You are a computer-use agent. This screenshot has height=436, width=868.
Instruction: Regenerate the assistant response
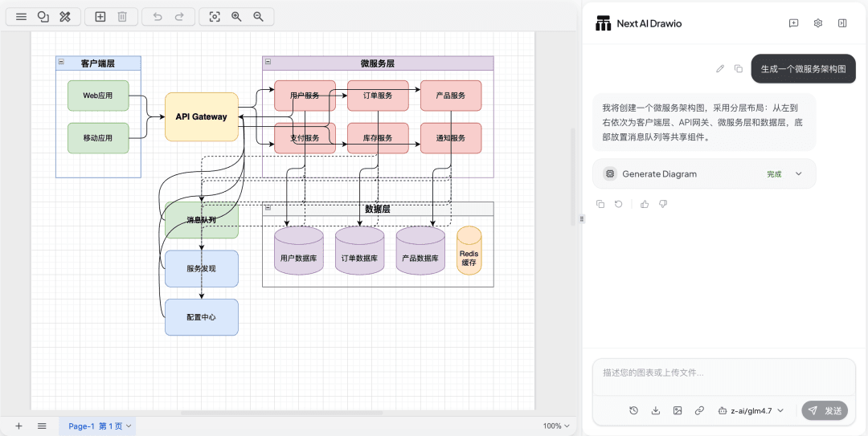point(618,204)
